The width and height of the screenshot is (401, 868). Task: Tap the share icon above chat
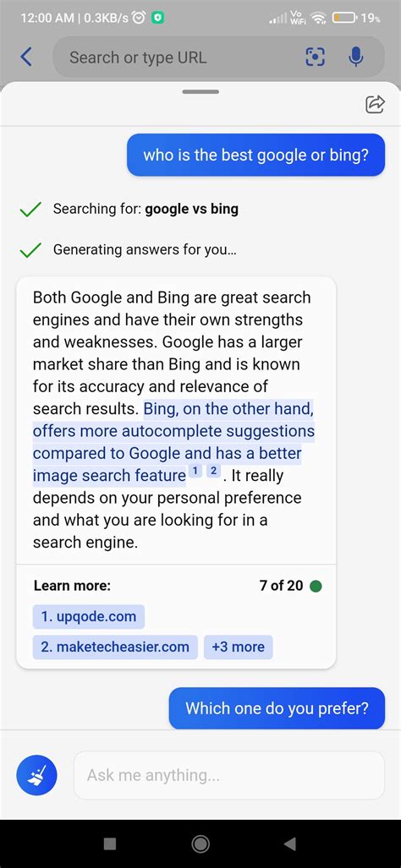375,104
